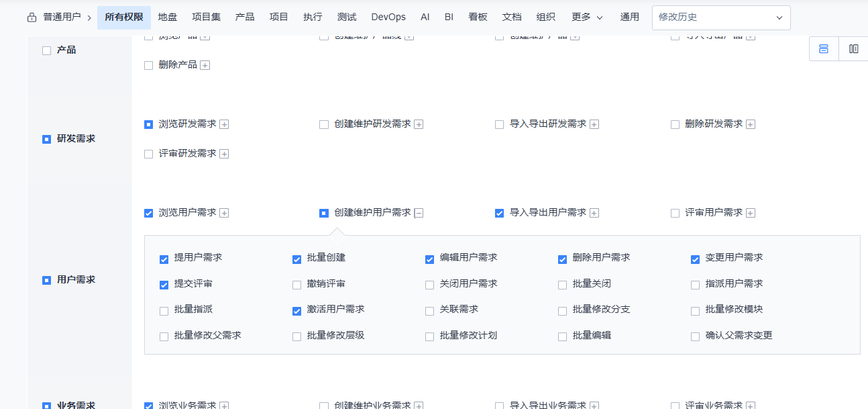Check the 删除产品 checkbox
Screen dimensions: 868x409
click(149, 65)
